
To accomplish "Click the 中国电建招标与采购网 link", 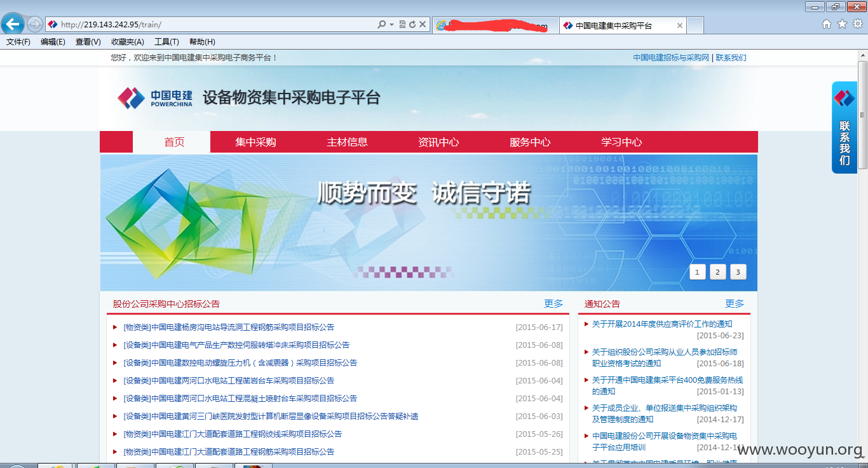I will pos(671,58).
